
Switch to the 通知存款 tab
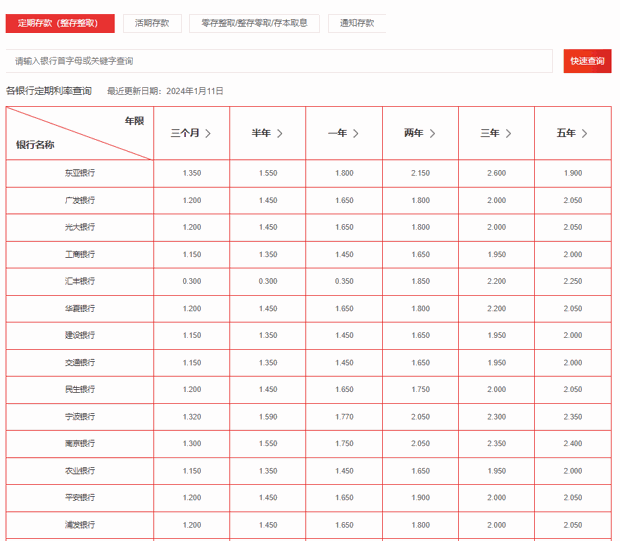point(357,23)
